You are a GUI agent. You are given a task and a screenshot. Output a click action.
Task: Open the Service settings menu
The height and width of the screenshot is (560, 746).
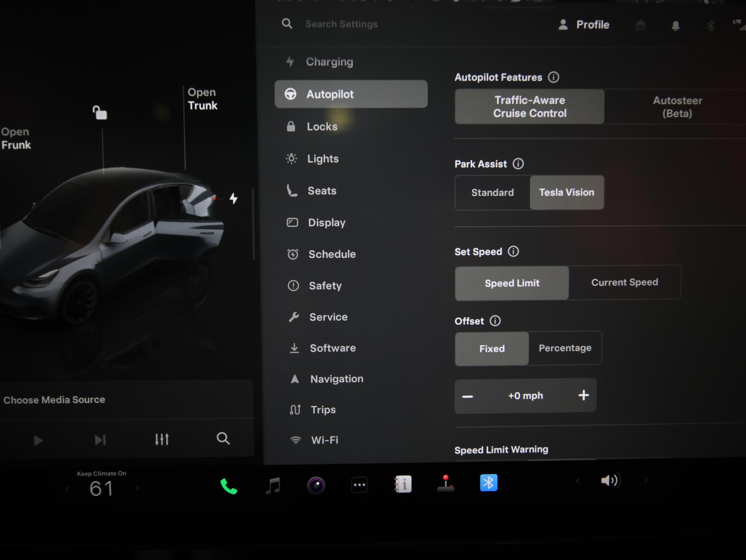click(x=351, y=317)
